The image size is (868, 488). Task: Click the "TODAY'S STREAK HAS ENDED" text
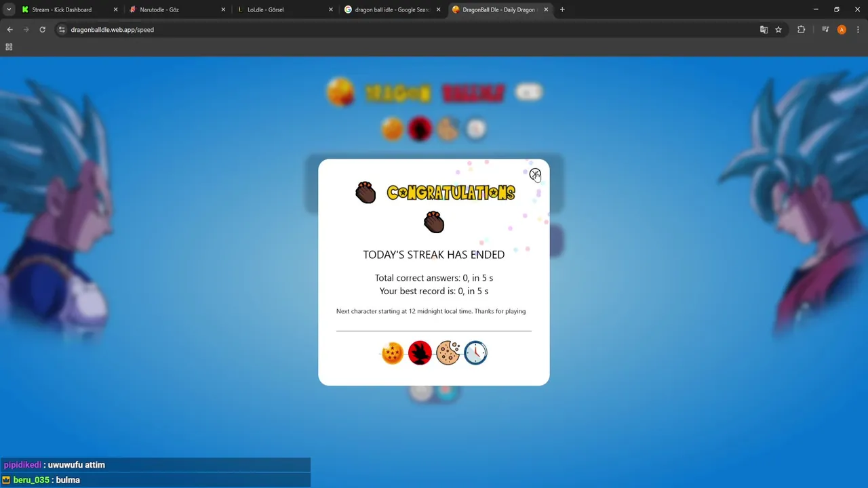(434, 255)
